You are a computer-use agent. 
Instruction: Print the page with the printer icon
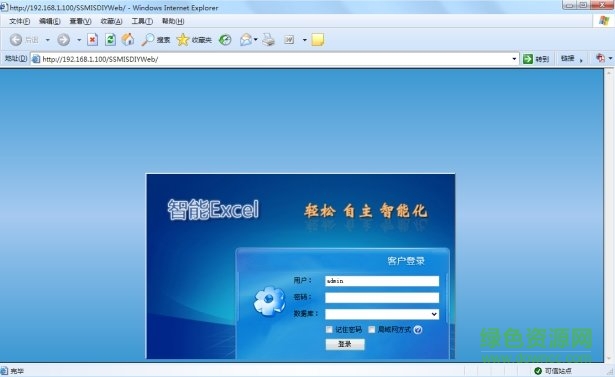coord(269,40)
